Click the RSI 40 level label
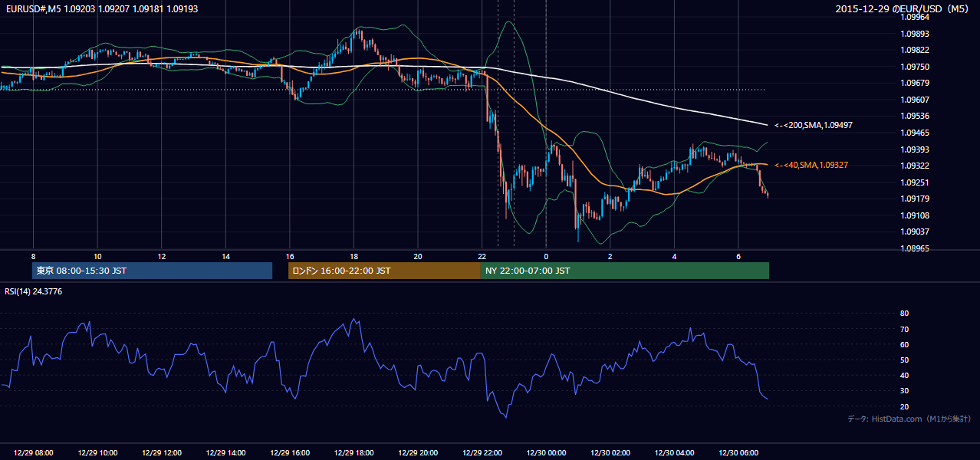980x460 pixels. [904, 375]
